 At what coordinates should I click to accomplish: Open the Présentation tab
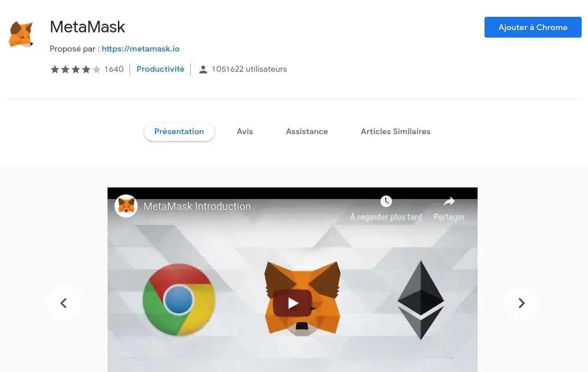[x=179, y=132]
